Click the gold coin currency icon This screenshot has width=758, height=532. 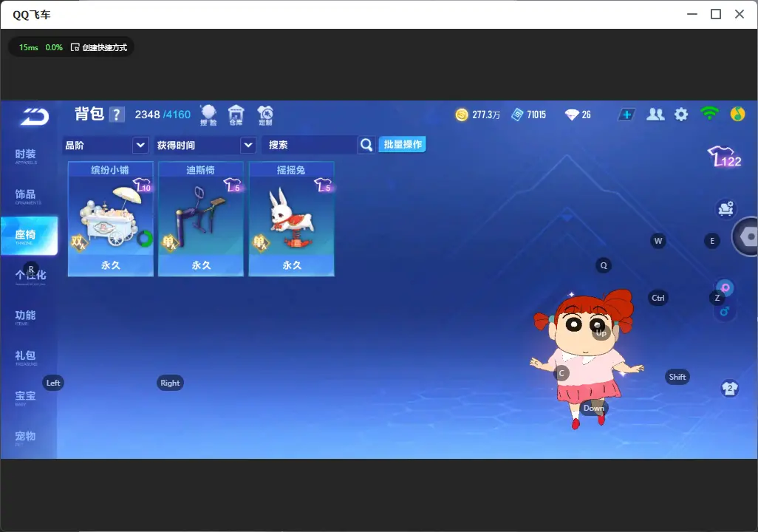tap(462, 115)
